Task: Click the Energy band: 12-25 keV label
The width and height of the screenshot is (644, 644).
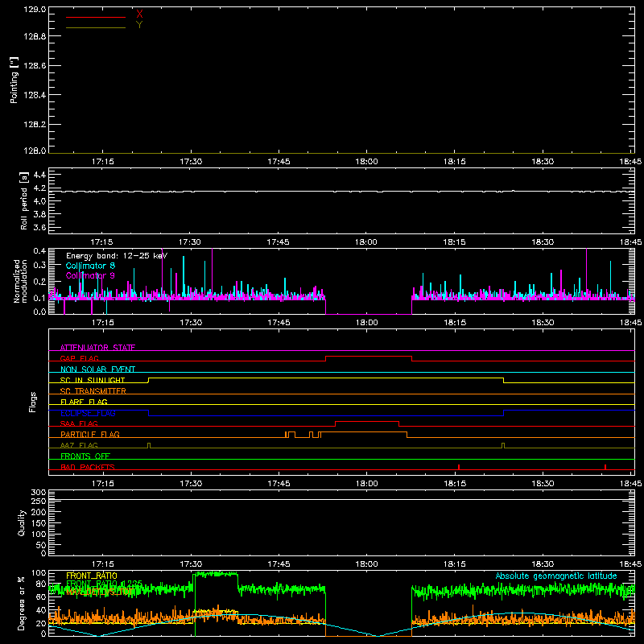Action: [x=117, y=256]
